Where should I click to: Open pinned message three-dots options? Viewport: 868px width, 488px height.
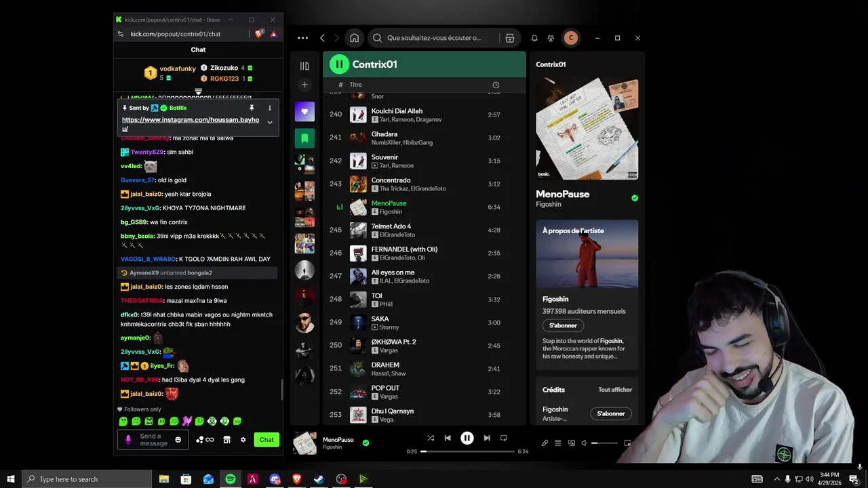(x=269, y=108)
